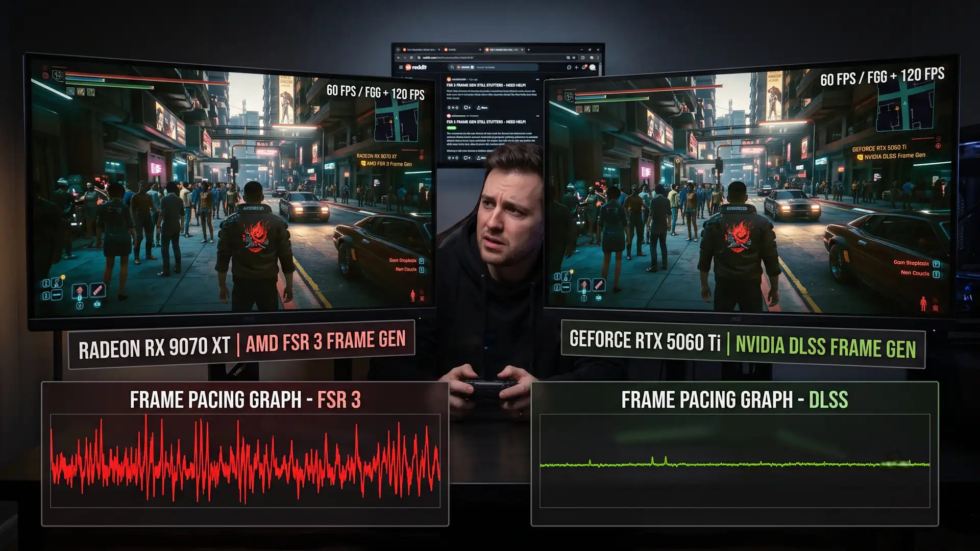Image resolution: width=980 pixels, height=551 pixels.
Task: Click the Reddit create post plus icon
Action: click(x=576, y=67)
